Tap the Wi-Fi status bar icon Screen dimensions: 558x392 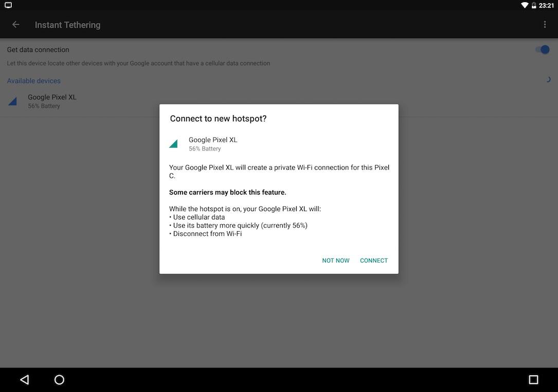[525, 5]
